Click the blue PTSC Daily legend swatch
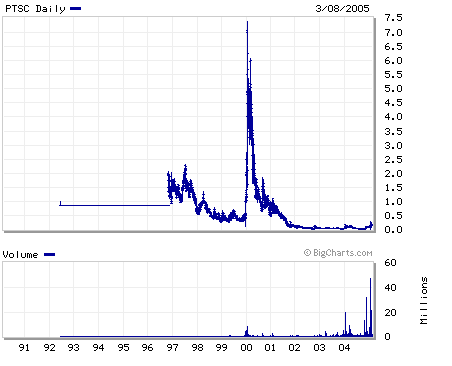 (x=76, y=9)
